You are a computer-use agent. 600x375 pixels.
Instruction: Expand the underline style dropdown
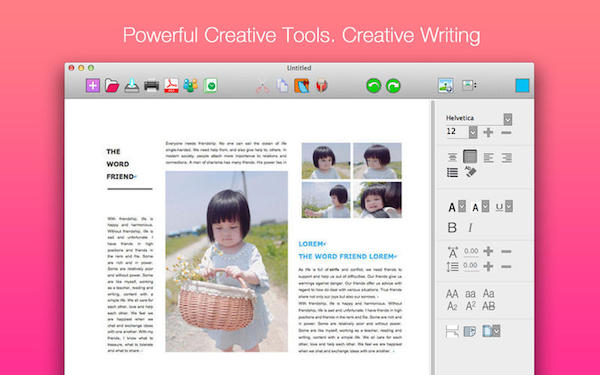(509, 206)
